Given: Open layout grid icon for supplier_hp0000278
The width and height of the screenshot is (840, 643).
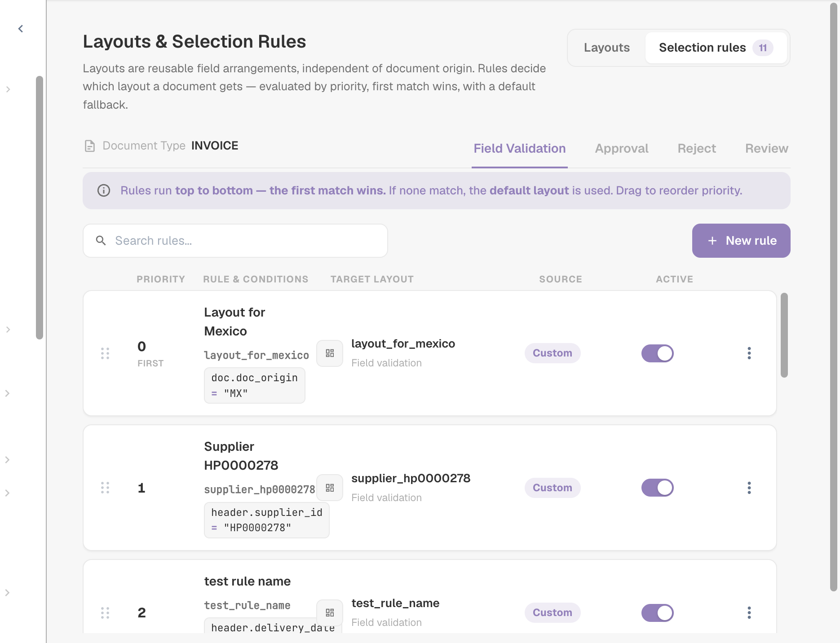Looking at the screenshot, I should coord(330,488).
